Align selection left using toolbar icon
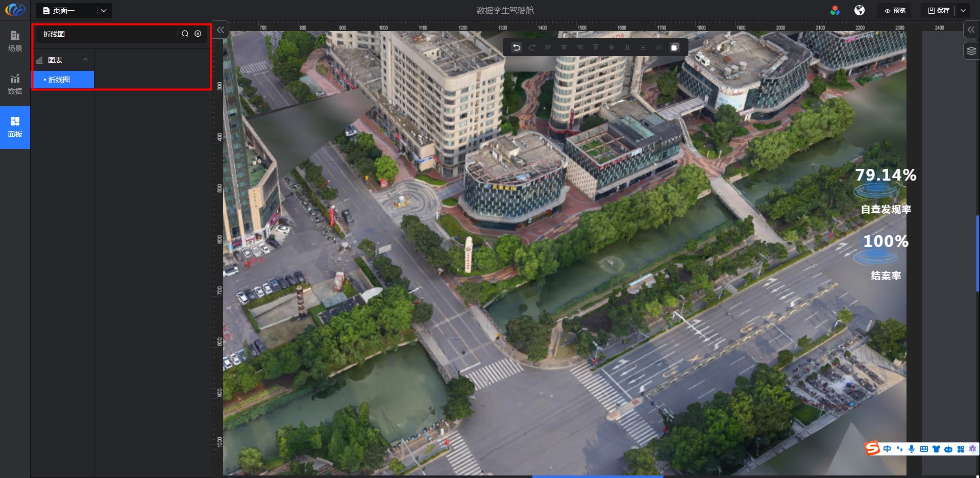Viewport: 980px width, 478px height. click(548, 47)
